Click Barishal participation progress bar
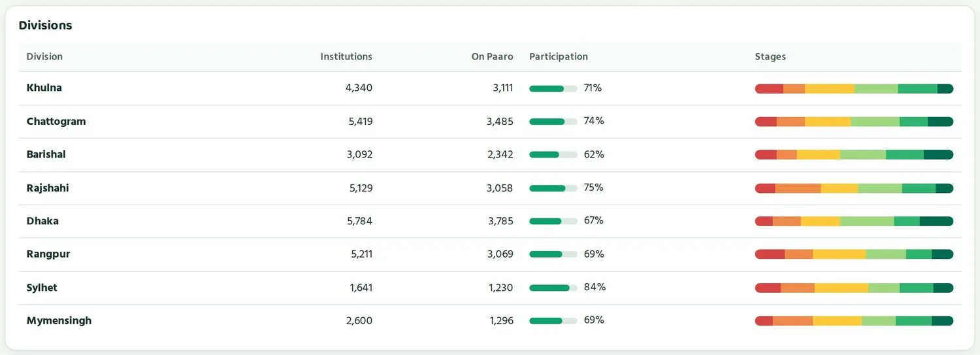The image size is (980, 355). tap(553, 155)
